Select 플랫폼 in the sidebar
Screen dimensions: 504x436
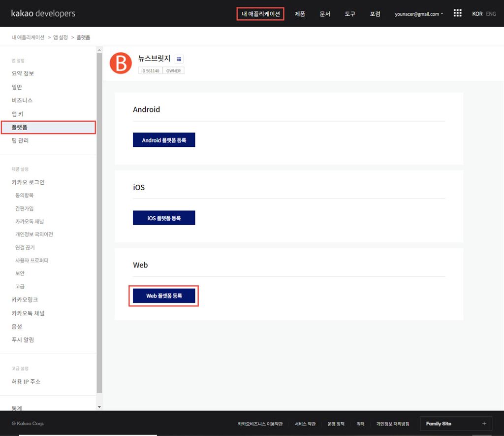[x=48, y=127]
